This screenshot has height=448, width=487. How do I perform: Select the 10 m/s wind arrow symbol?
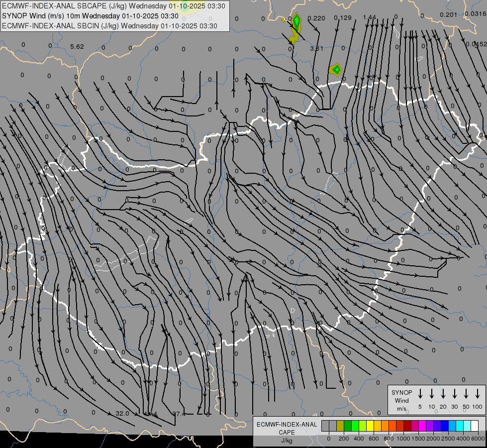pos(432,394)
